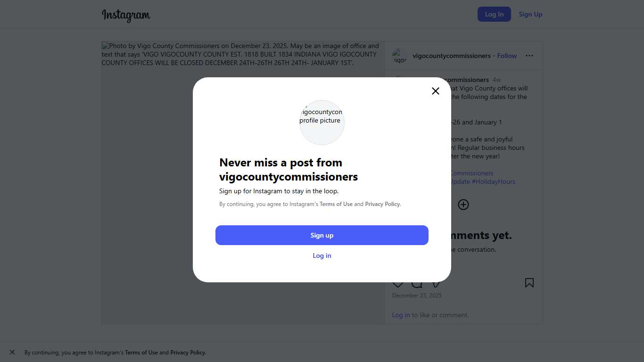Open the post's more options menu
Image resolution: width=644 pixels, height=362 pixels.
529,56
